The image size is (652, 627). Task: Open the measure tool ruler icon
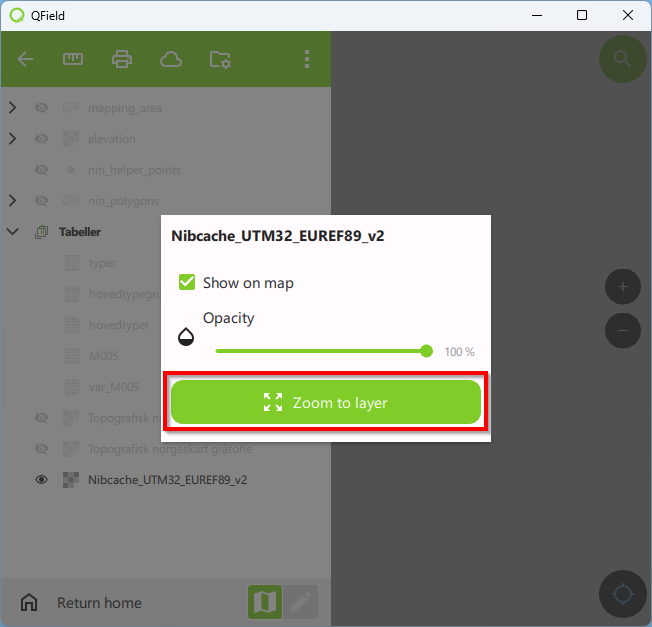coord(73,59)
